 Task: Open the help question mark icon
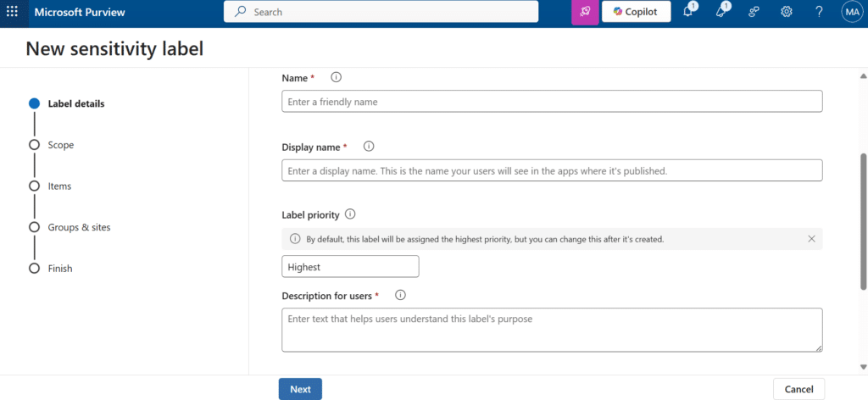coord(819,12)
